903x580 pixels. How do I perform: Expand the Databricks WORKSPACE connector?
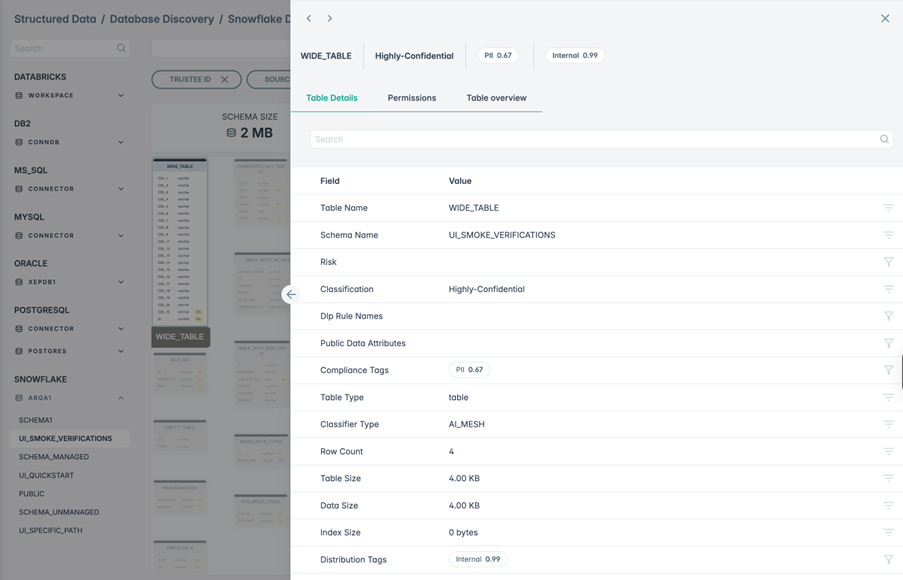coord(121,96)
